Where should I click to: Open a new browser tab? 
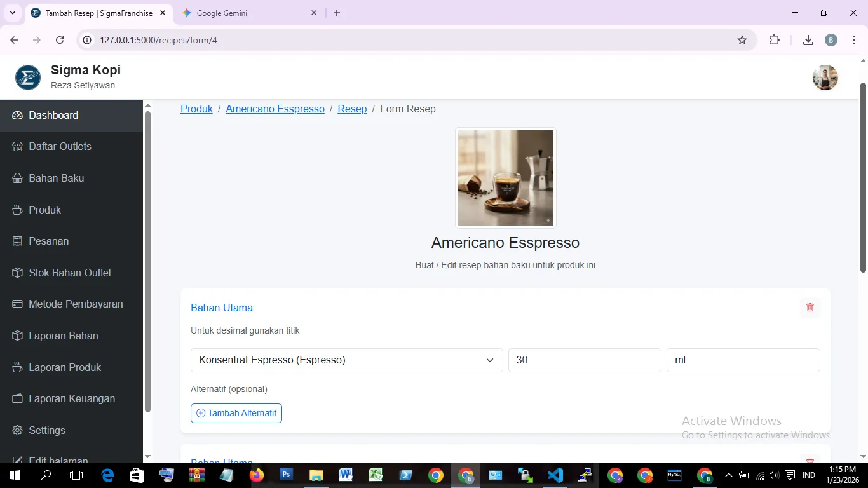337,13
